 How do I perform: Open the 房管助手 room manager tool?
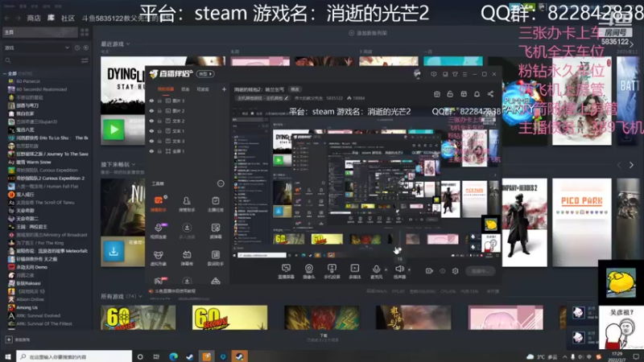187,204
